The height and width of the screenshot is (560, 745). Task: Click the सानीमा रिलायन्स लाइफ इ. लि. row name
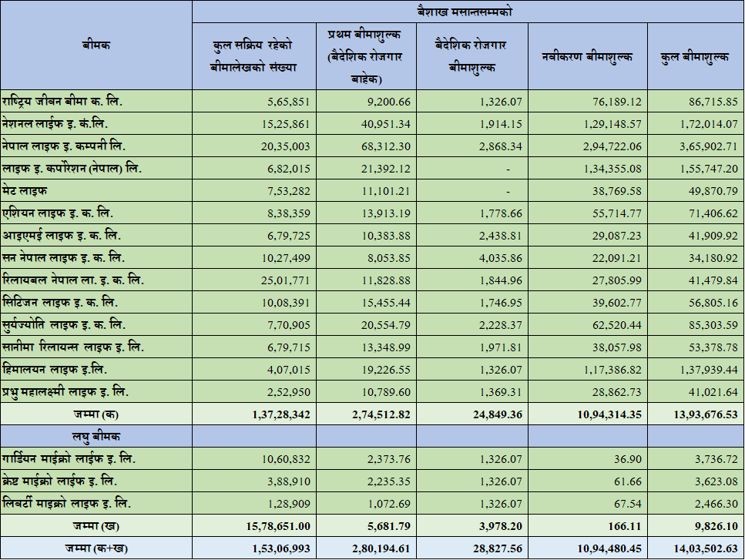[72, 347]
